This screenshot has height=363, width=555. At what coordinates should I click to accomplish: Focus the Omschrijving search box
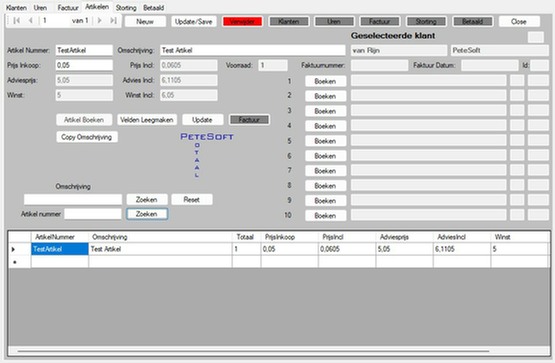(x=73, y=199)
